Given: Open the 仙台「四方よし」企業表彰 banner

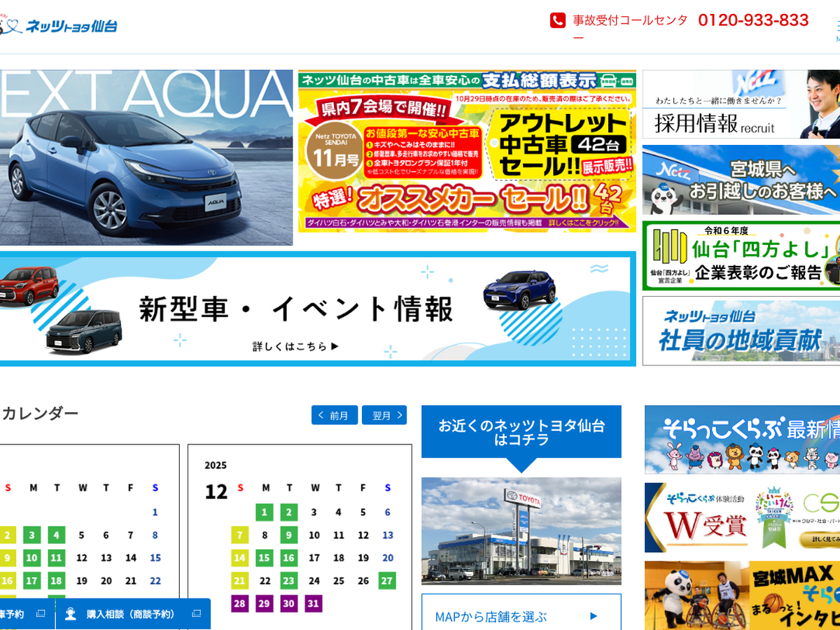Looking at the screenshot, I should point(741,256).
